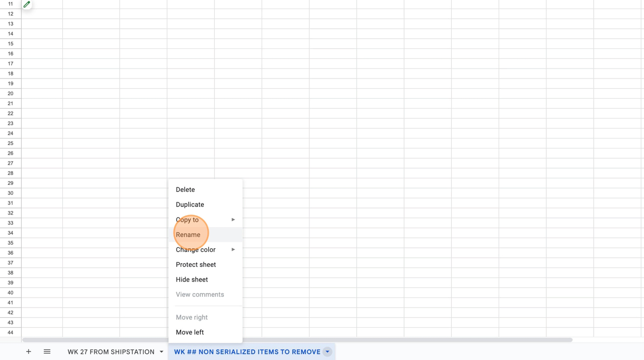Viewport: 644px width, 360px height.
Task: Choose Duplicate in the context menu
Action: pos(190,204)
